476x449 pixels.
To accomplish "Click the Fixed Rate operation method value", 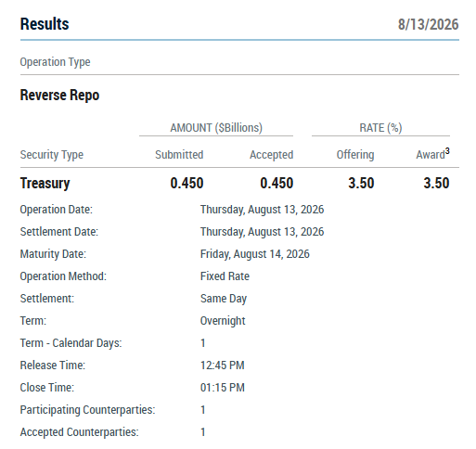I will pos(225,276).
